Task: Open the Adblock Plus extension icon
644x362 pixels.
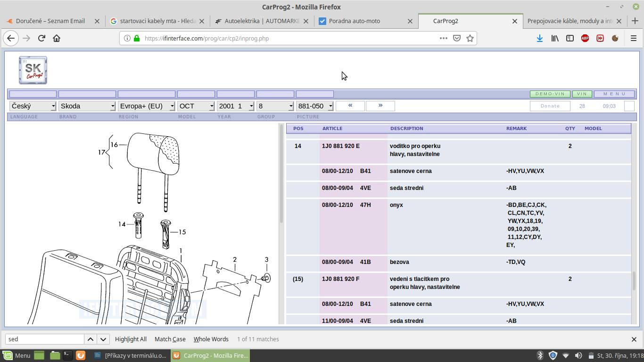Action: point(585,38)
